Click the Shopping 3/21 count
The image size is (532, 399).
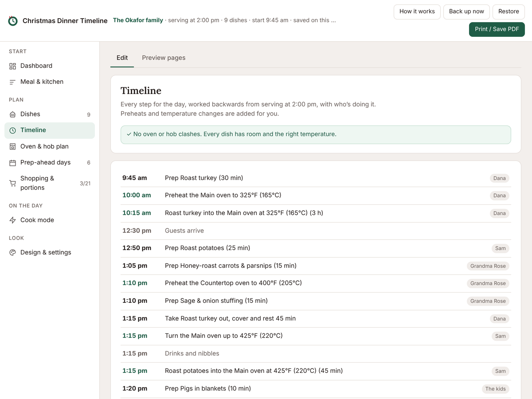[85, 184]
